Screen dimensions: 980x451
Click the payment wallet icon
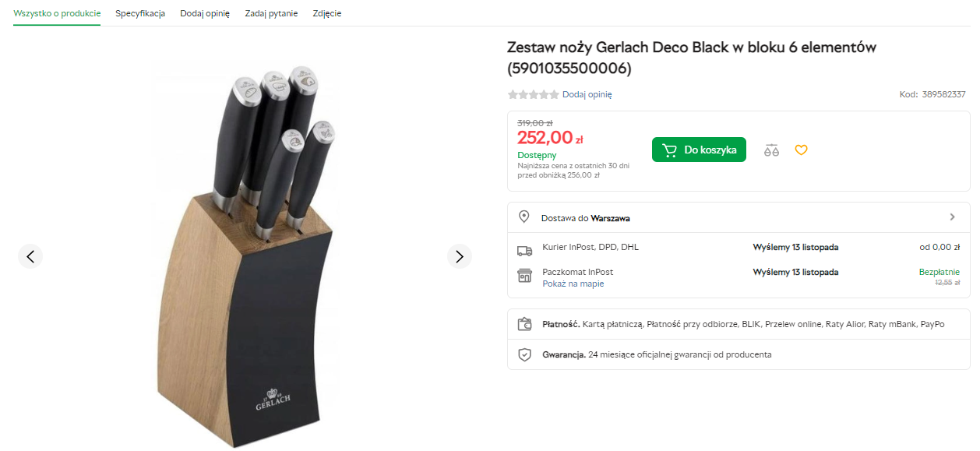tap(524, 324)
